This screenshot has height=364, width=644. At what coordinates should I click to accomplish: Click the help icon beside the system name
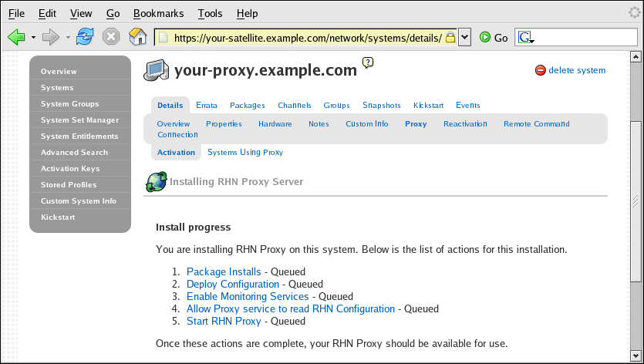click(368, 63)
